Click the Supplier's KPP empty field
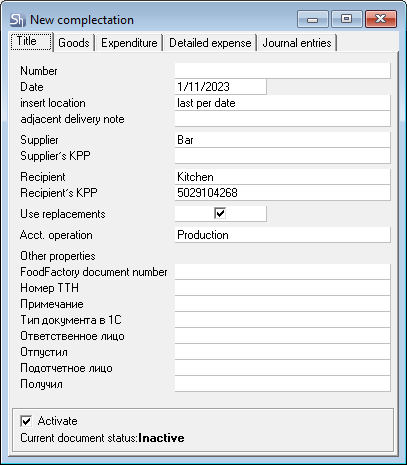 coord(282,156)
